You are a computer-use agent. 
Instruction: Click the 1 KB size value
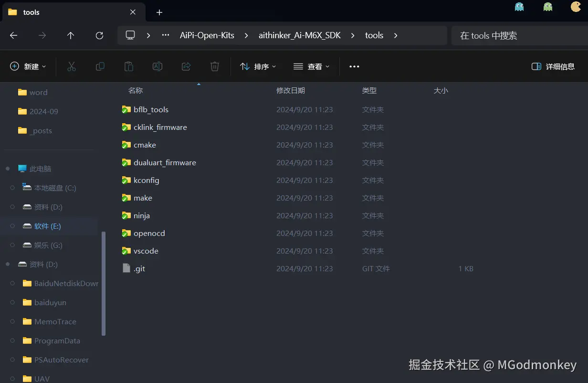(466, 269)
